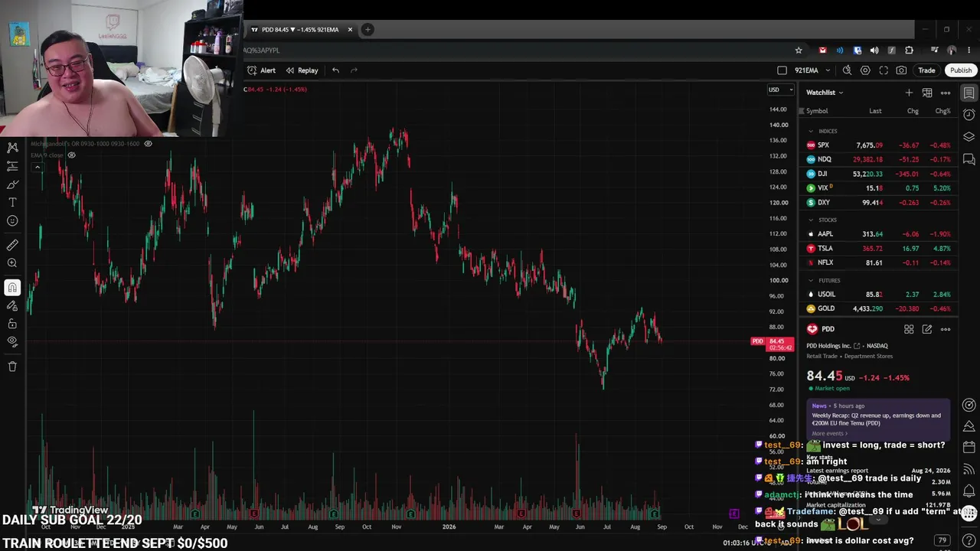Bookmark this page with the star
Screen dimensions: 980x551
[799, 51]
